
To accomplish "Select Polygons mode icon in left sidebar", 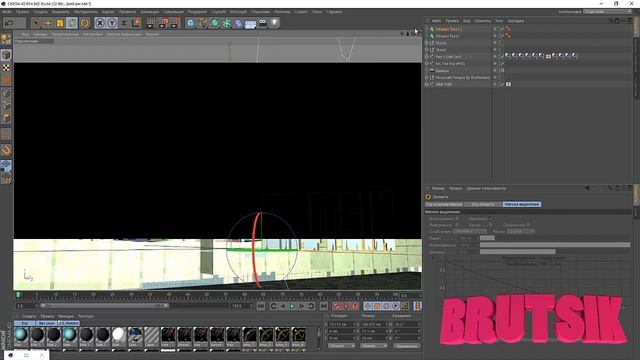I will click(6, 118).
